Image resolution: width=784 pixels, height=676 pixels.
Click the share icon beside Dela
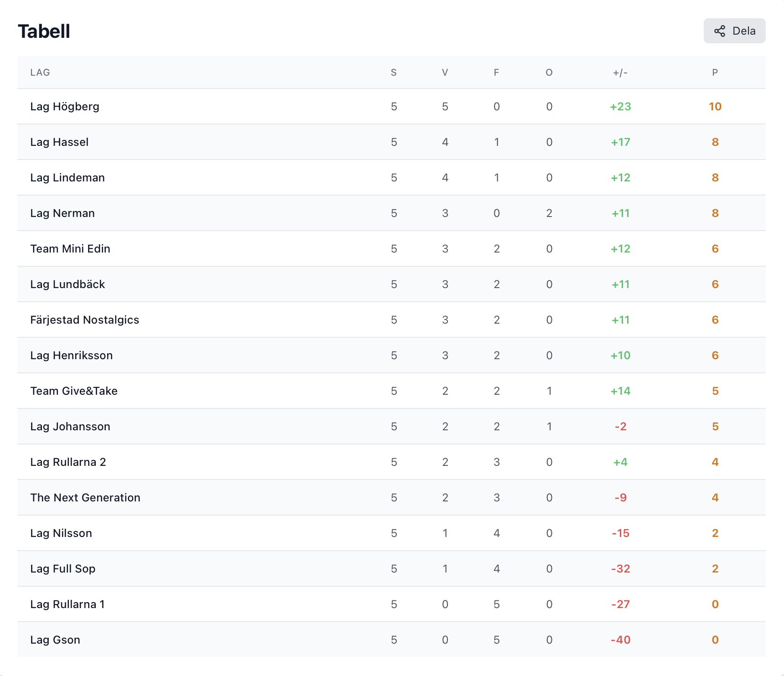720,31
